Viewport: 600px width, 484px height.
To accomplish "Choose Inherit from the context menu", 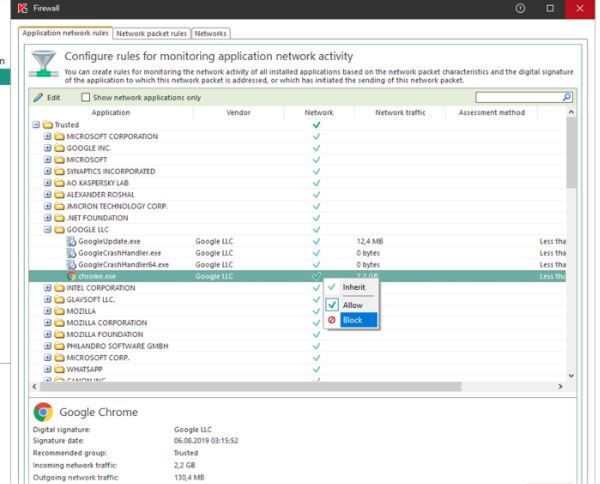I will tap(355, 287).
